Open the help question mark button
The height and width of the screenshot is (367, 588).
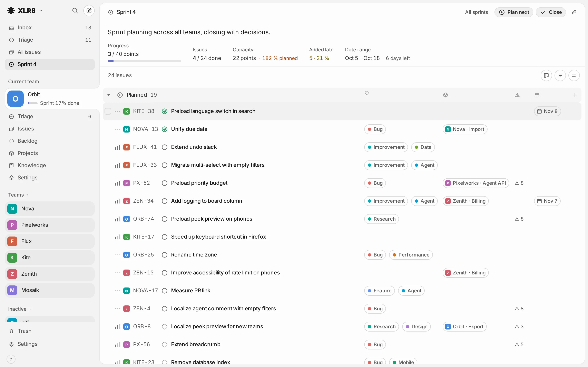[x=11, y=359]
